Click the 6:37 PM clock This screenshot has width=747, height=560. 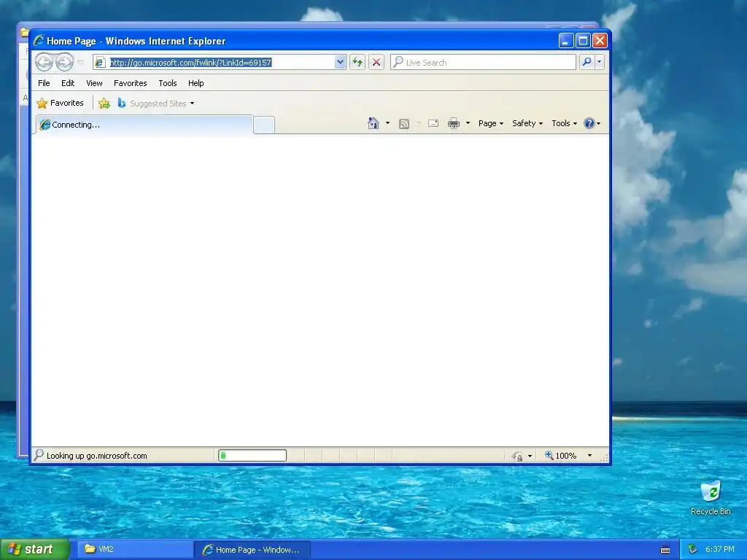(x=719, y=550)
